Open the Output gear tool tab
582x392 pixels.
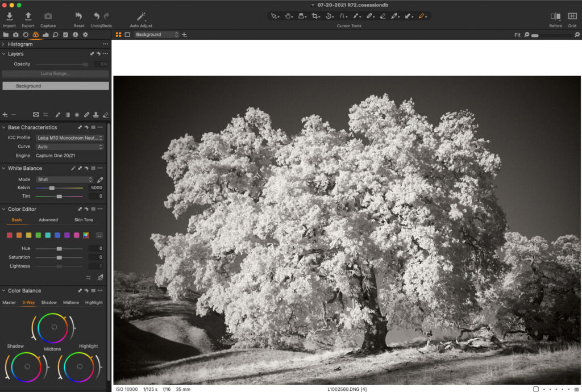coord(85,35)
